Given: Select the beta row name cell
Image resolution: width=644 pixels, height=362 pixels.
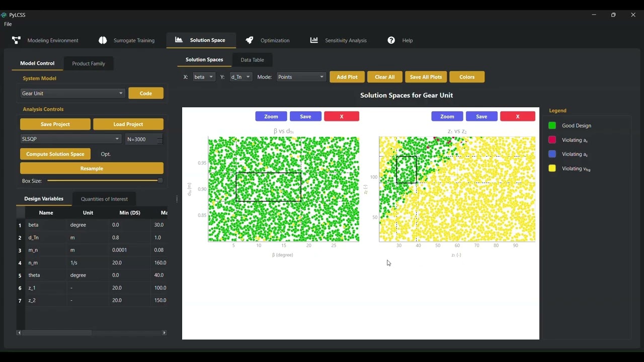Looking at the screenshot, I should click(x=46, y=225).
